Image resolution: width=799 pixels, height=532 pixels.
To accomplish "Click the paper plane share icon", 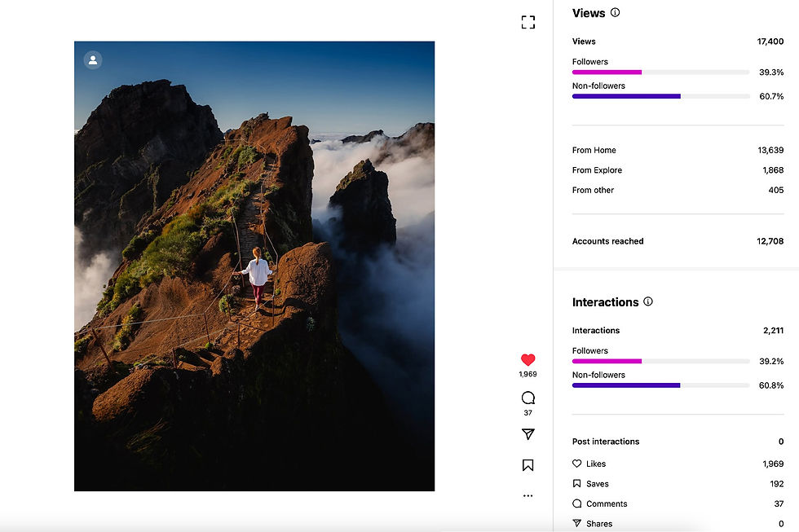I will [x=528, y=433].
